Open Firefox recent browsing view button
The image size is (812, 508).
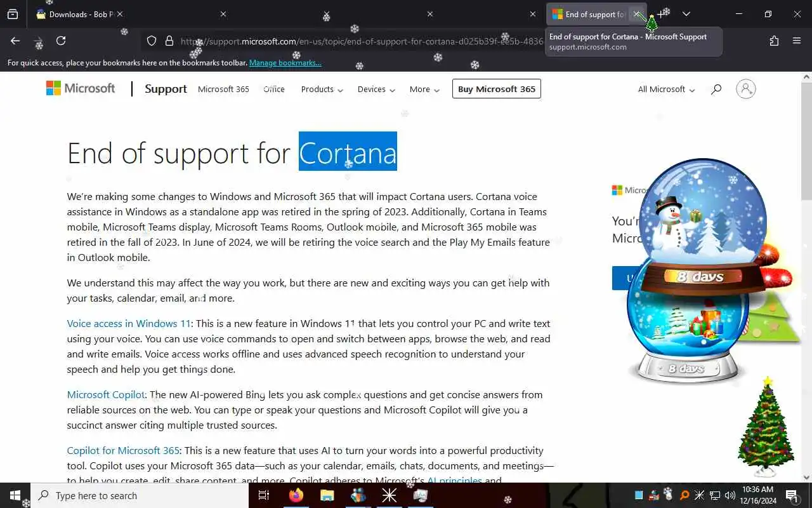coord(13,14)
